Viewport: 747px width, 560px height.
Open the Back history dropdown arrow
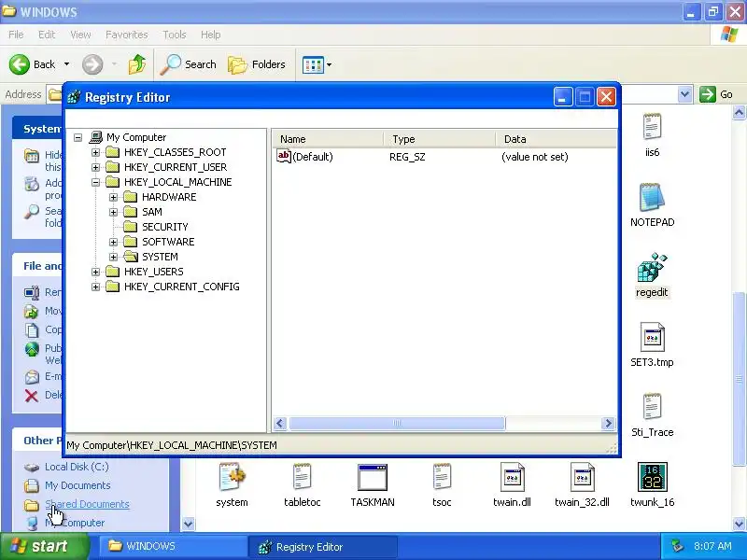(66, 64)
